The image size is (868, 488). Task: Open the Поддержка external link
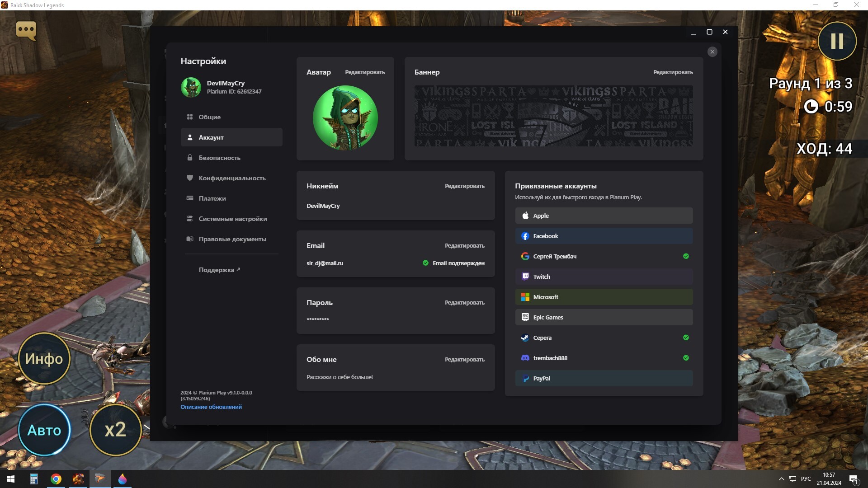[219, 270]
